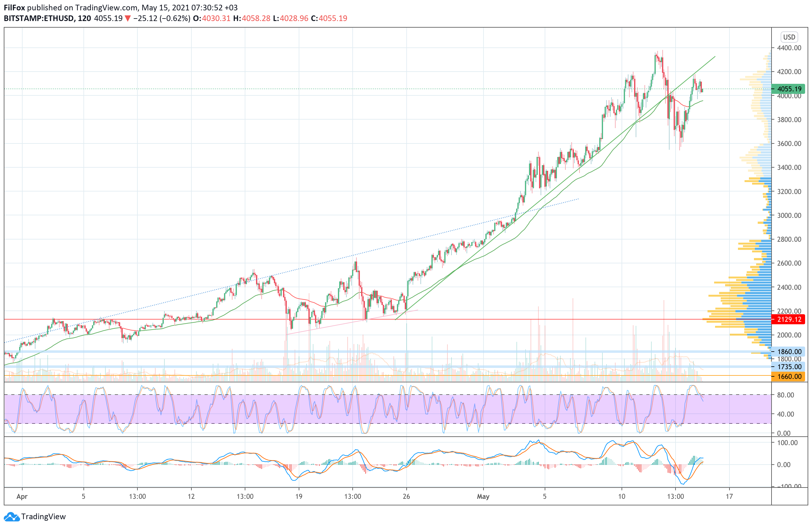Screen dimensions: 812x528
Task: Click the 1860.00 blue level label
Action: (x=789, y=352)
